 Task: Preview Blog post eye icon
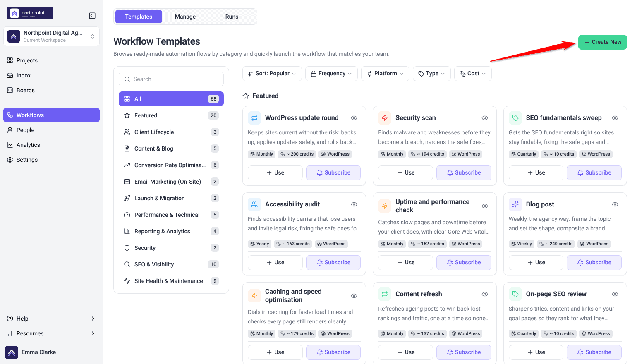click(x=615, y=204)
